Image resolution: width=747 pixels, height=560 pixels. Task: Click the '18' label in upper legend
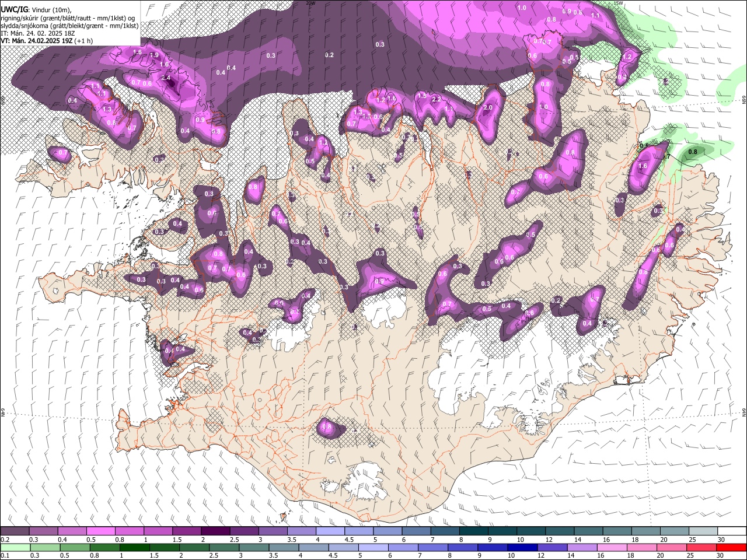(635, 540)
